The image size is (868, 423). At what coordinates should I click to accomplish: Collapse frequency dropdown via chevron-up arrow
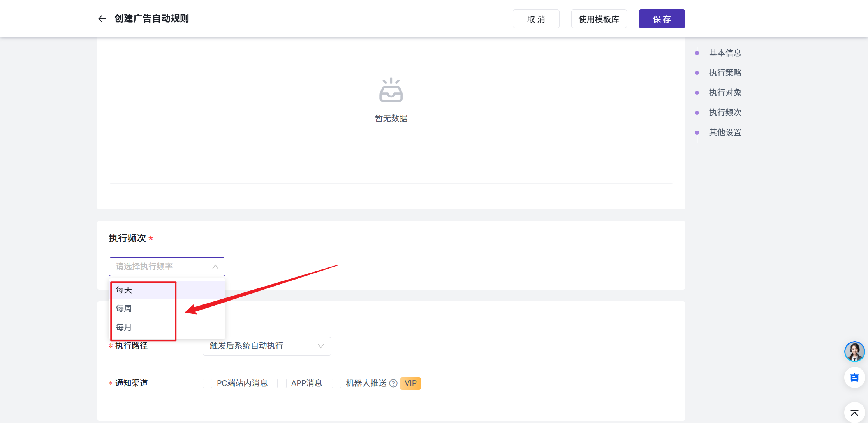tap(215, 267)
